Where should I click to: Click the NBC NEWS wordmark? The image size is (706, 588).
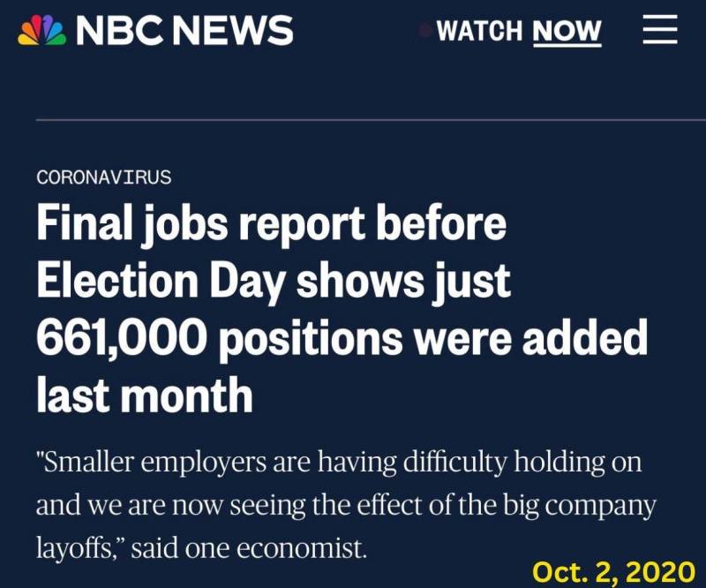(184, 30)
